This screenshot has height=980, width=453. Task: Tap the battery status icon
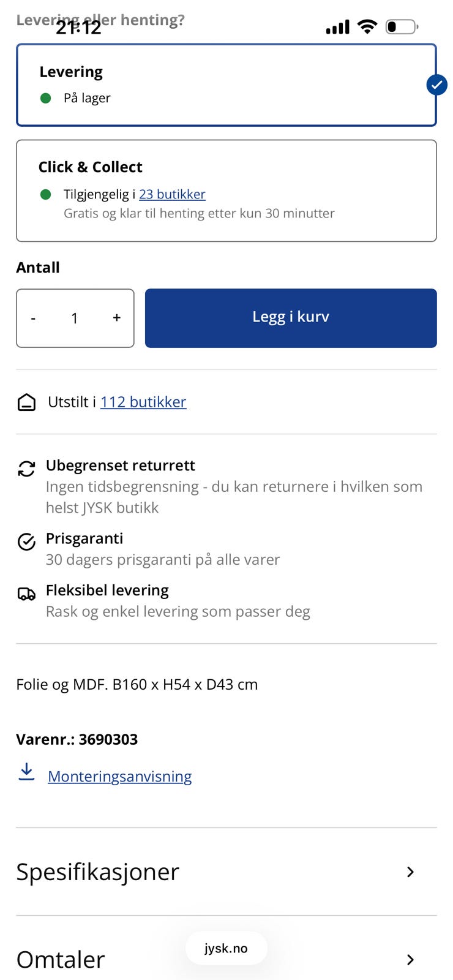click(x=401, y=26)
